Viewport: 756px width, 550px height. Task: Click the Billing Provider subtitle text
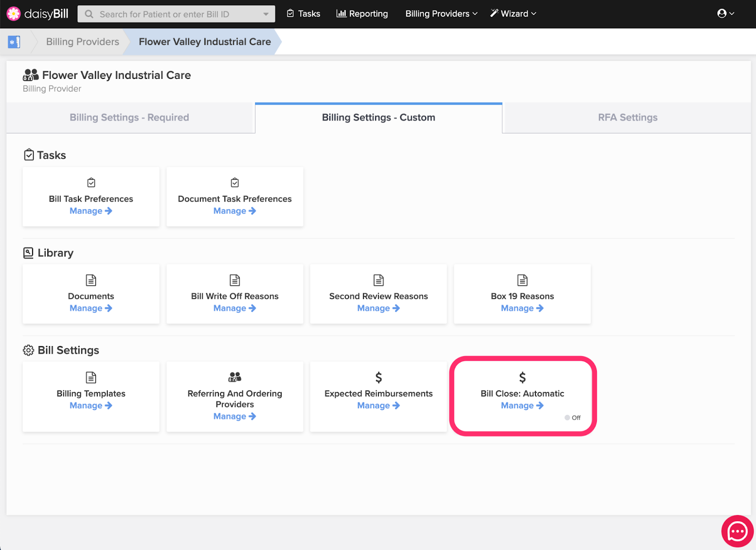click(x=52, y=89)
